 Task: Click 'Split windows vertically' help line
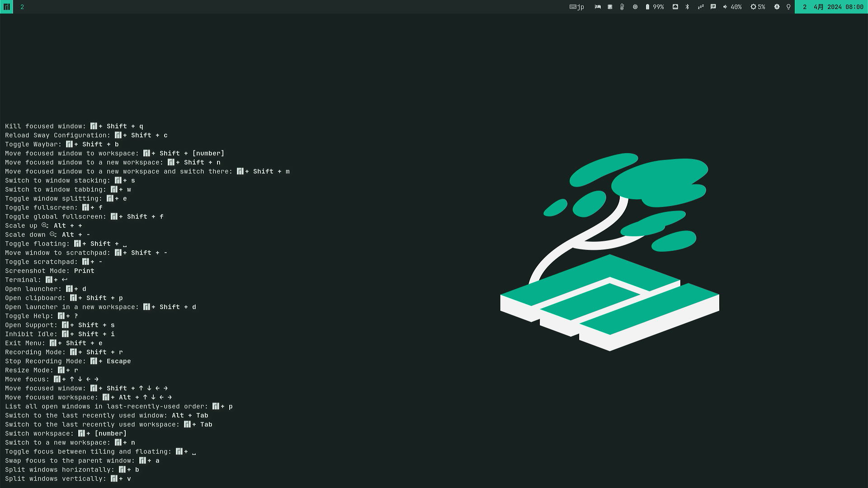click(x=68, y=479)
